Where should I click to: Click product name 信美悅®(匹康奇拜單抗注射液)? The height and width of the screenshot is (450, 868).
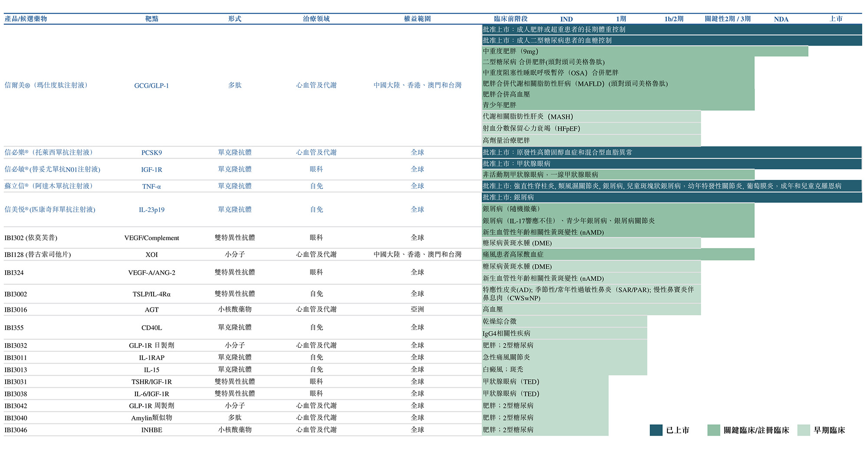(x=50, y=209)
